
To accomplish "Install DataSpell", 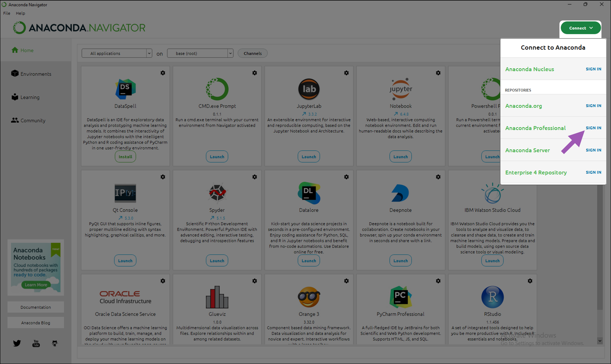I will click(125, 156).
